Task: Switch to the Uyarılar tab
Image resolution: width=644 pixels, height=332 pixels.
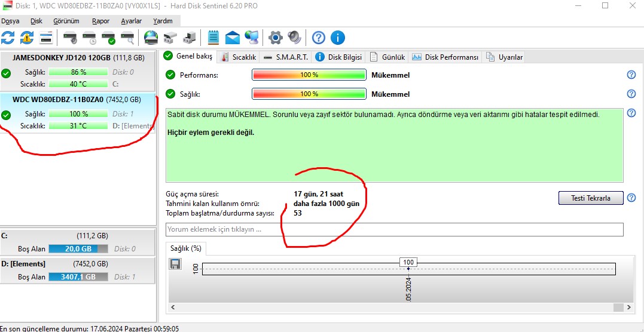Action: tap(504, 57)
